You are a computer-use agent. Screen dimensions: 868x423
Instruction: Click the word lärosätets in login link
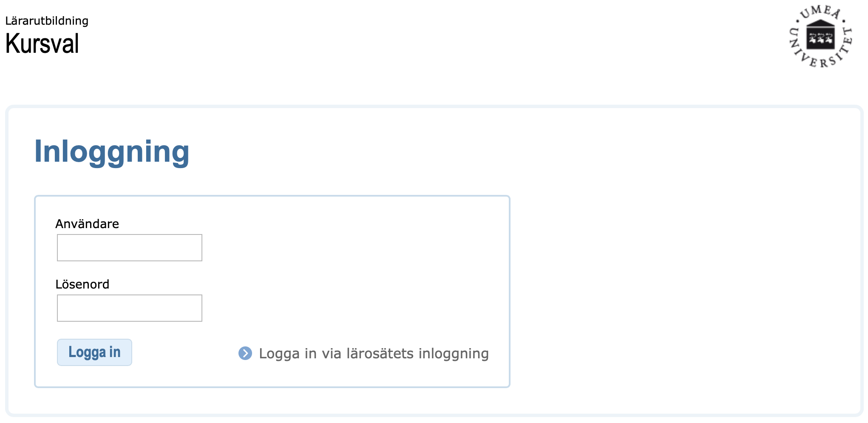(380, 354)
